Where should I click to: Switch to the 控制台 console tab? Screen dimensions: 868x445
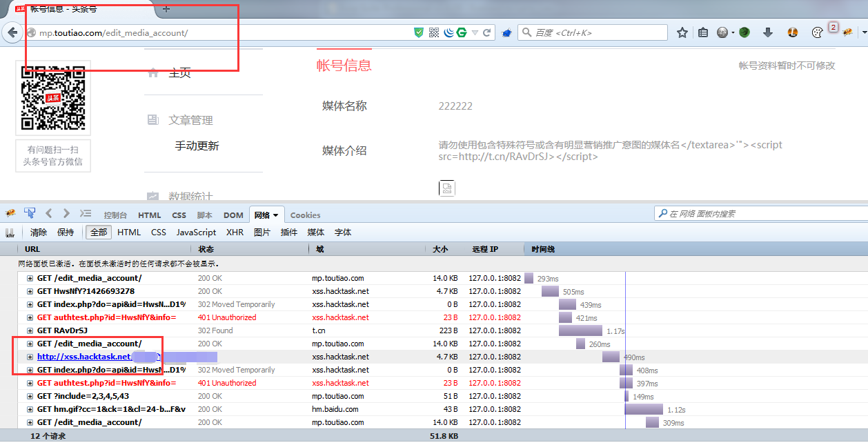[115, 215]
